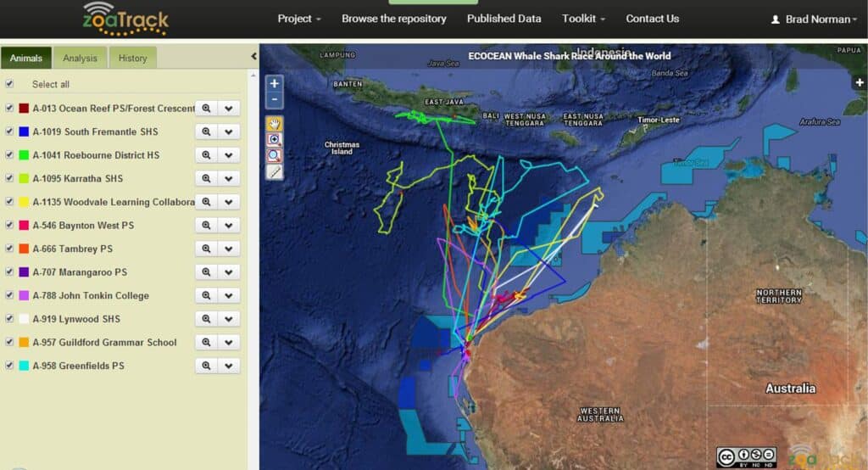868x470 pixels.
Task: Toggle the Select all checkbox
Action: coord(9,84)
